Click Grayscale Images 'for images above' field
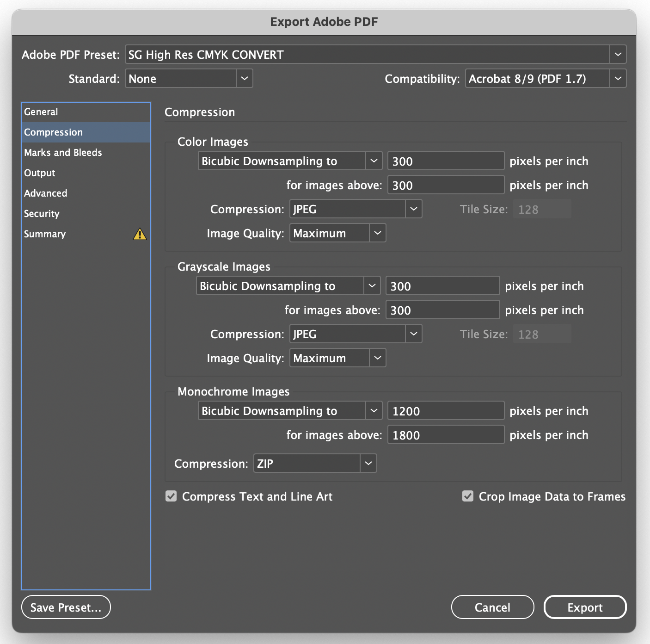Screen dimensions: 650x644 [442, 310]
